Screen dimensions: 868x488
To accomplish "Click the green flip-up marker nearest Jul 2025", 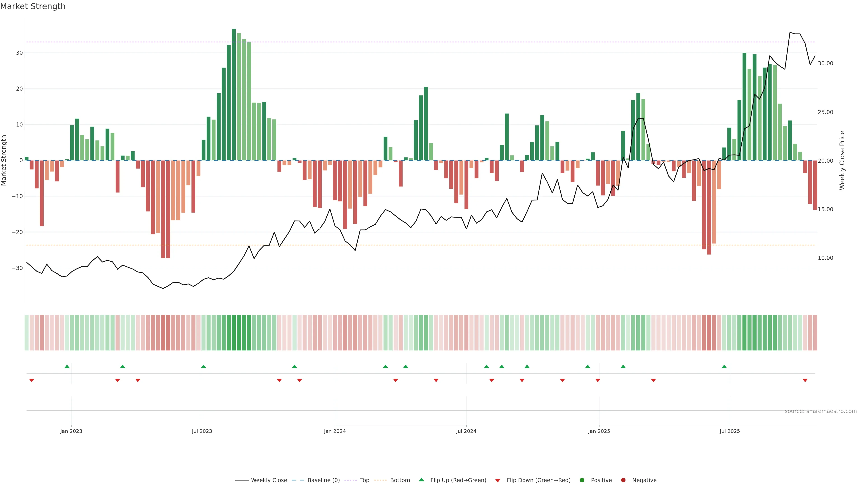I will pyautogui.click(x=724, y=366).
